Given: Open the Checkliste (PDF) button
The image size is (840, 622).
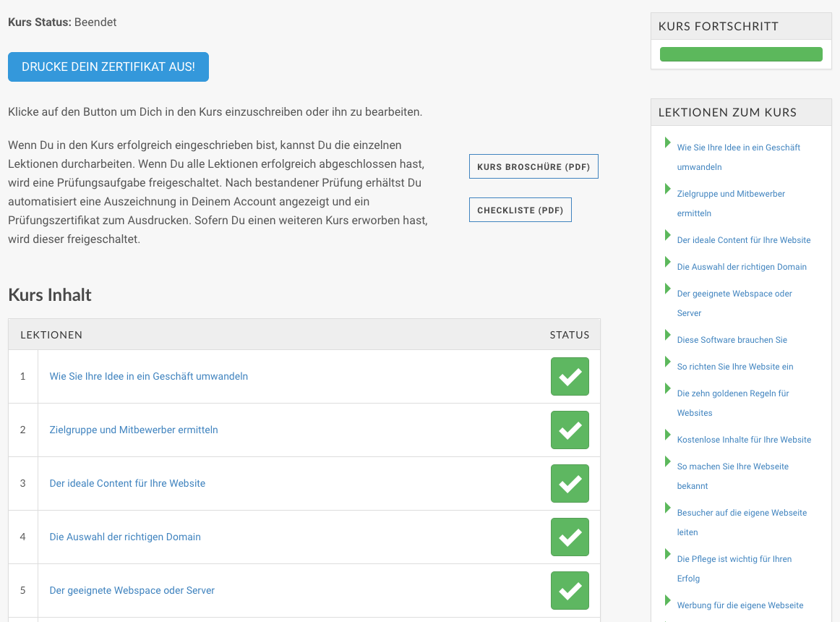Looking at the screenshot, I should 520,210.
